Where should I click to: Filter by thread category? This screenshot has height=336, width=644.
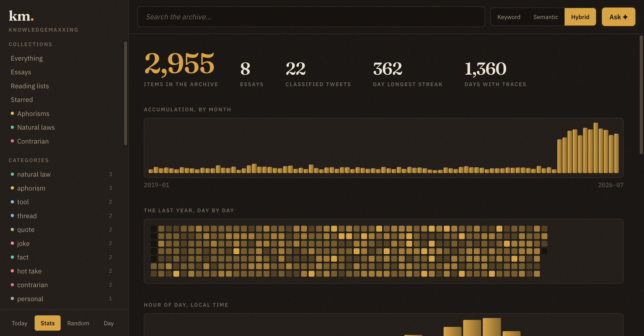click(61, 216)
